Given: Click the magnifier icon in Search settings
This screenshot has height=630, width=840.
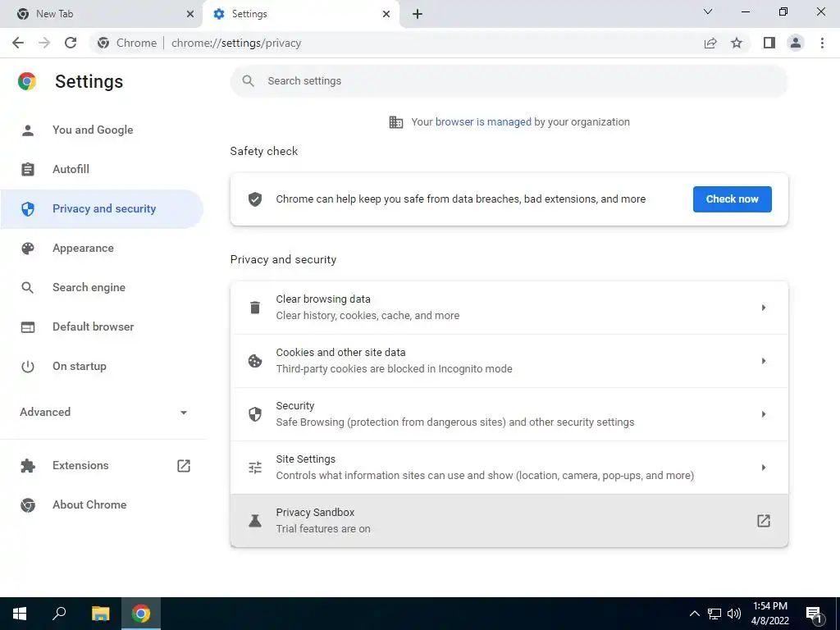Looking at the screenshot, I should [x=248, y=81].
